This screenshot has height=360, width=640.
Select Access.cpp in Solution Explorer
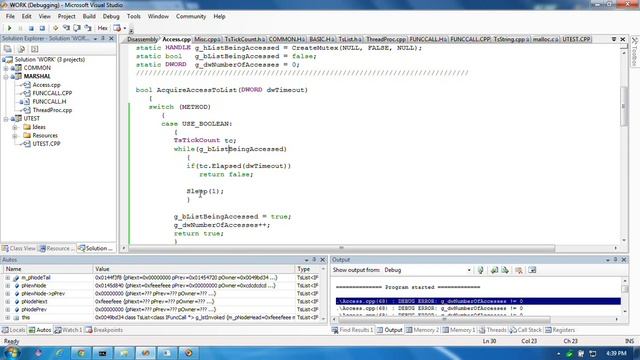46,85
